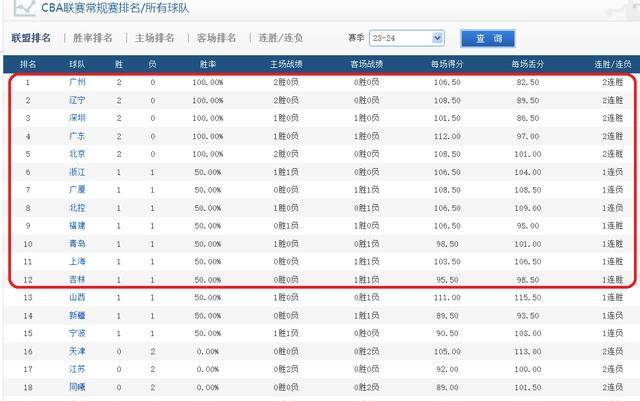
Task: Click the 115.50 value in 山西 row
Action: [x=528, y=297]
